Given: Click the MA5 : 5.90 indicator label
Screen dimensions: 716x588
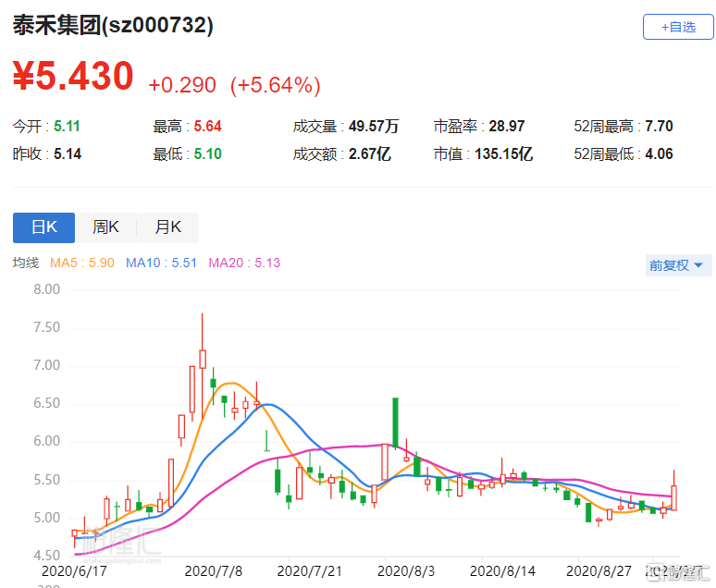Looking at the screenshot, I should [81, 263].
